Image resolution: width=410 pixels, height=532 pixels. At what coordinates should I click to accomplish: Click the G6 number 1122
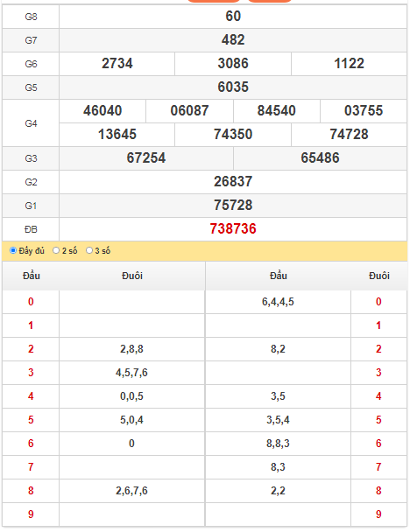[350, 64]
